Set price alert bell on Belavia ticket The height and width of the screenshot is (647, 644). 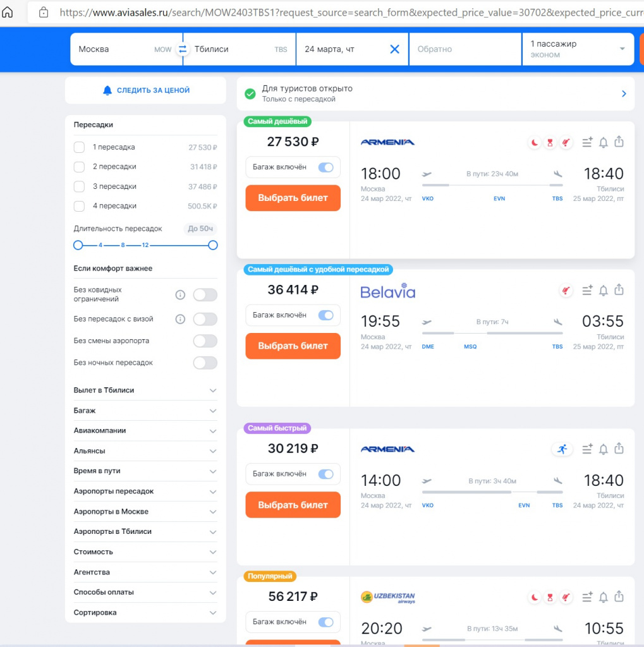603,291
